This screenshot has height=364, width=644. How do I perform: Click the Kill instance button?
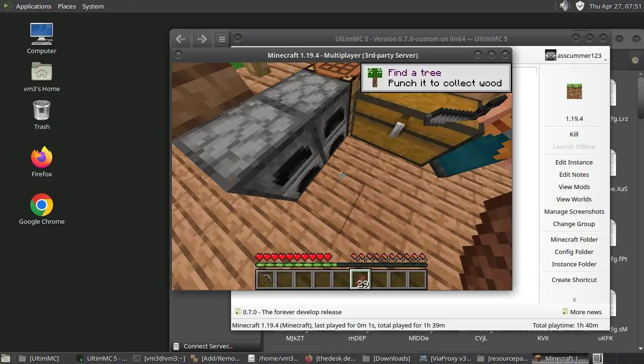pyautogui.click(x=574, y=134)
